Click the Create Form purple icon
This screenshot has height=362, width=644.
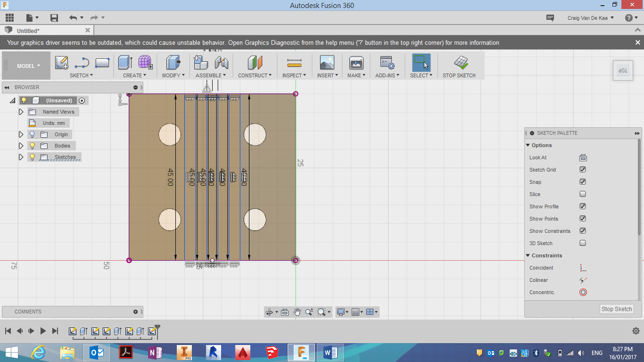coord(145,62)
